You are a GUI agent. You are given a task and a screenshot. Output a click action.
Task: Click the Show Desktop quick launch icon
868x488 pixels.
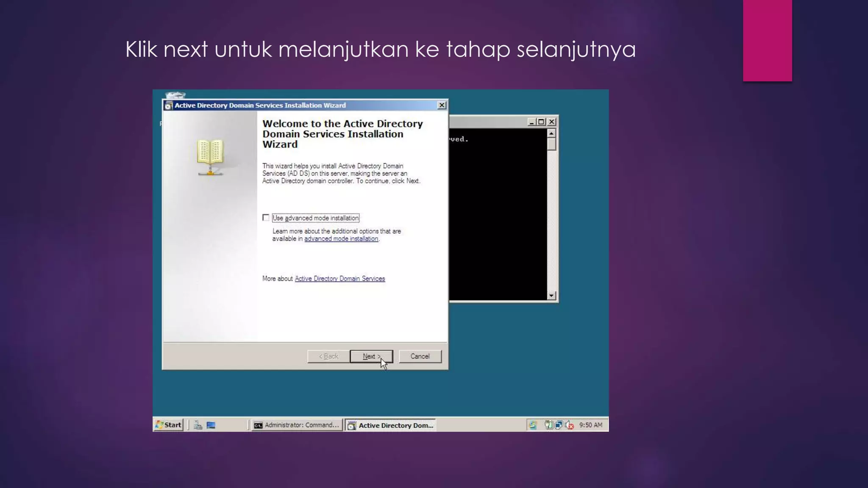click(x=211, y=425)
